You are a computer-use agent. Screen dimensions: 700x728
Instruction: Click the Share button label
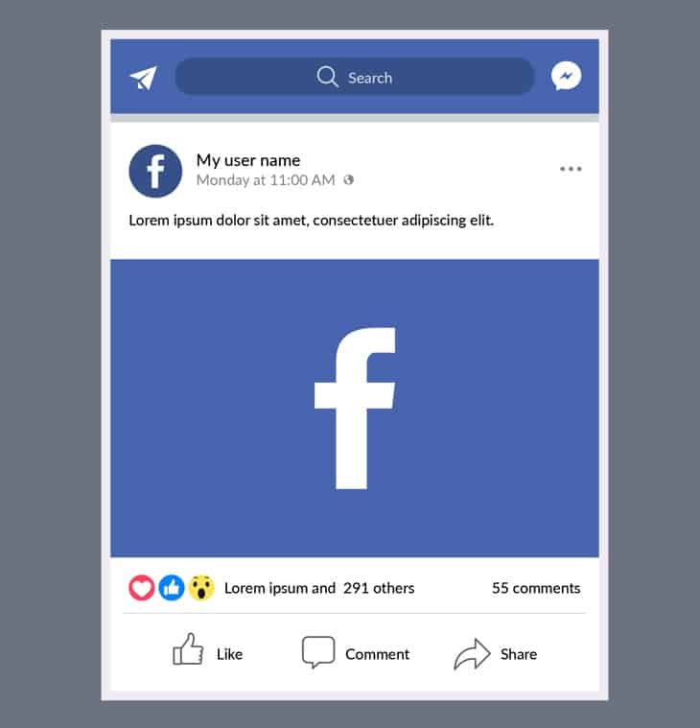(519, 654)
